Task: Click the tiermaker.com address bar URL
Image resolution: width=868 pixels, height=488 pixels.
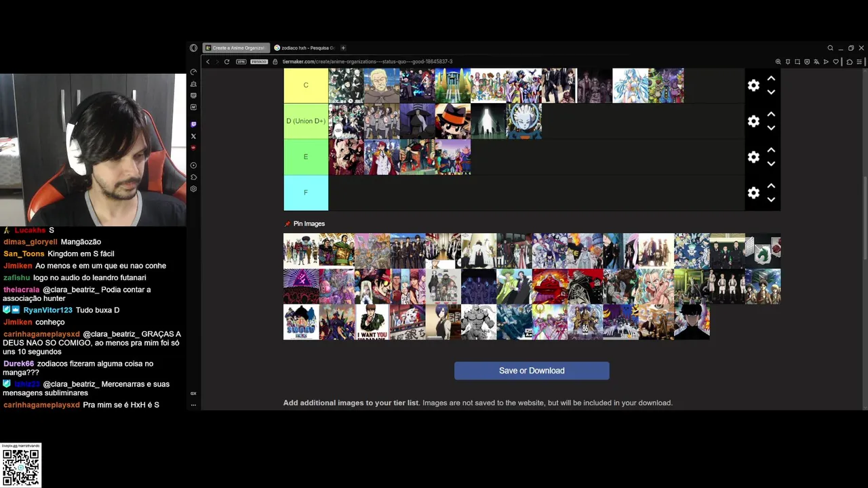Action: point(367,62)
